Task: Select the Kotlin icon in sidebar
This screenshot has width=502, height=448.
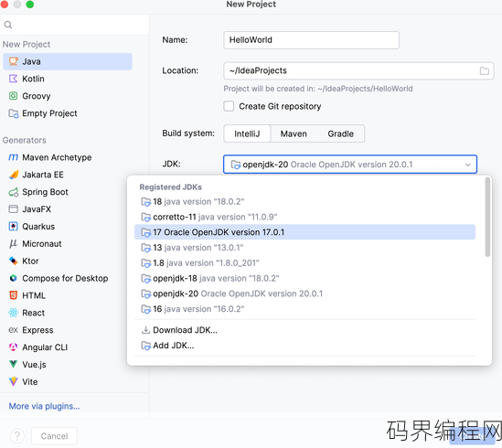Action: click(13, 79)
